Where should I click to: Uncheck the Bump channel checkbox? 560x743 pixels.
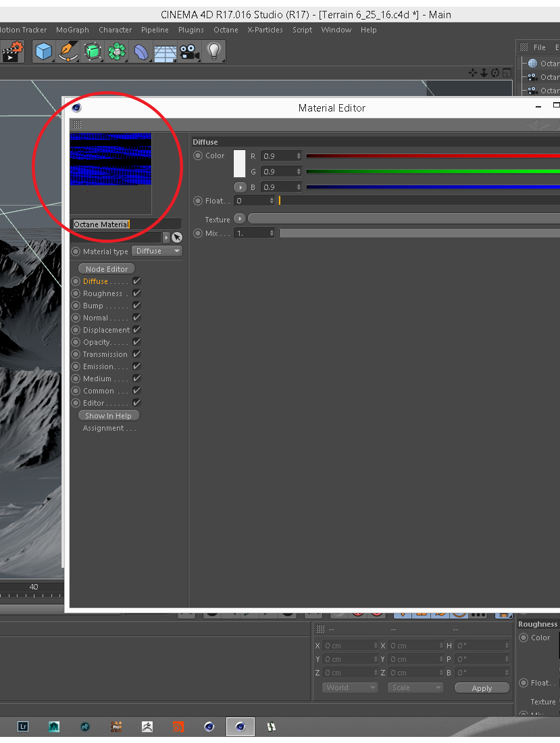(x=137, y=305)
